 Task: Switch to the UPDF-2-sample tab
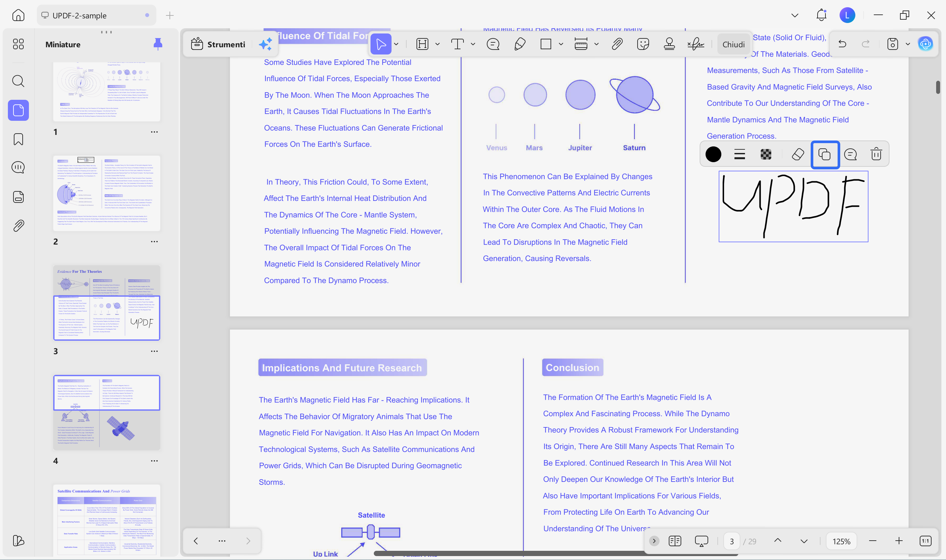96,15
